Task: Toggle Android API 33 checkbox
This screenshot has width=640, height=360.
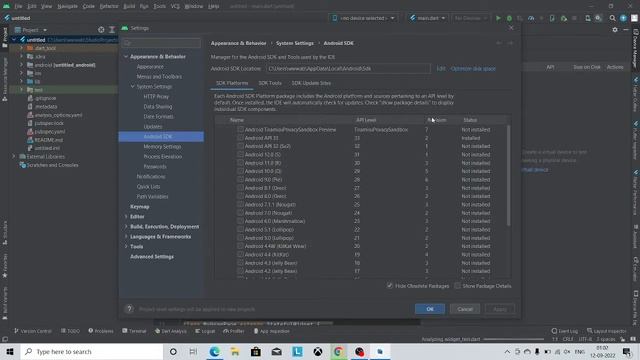Action: pos(240,138)
